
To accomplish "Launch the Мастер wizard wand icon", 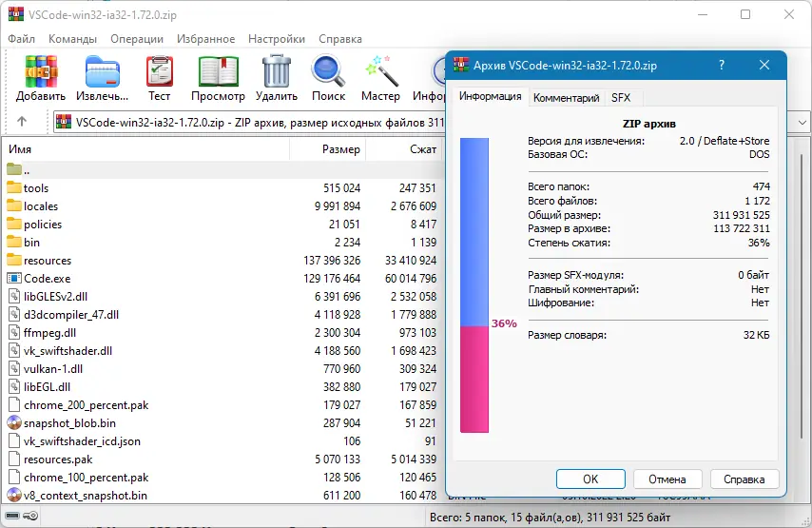I will [x=381, y=71].
